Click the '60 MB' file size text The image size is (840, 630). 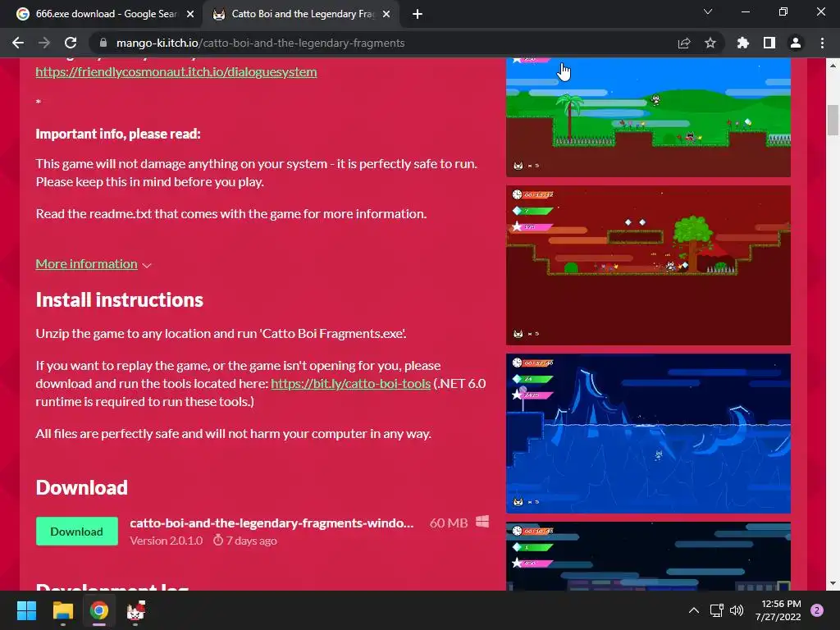(x=449, y=523)
